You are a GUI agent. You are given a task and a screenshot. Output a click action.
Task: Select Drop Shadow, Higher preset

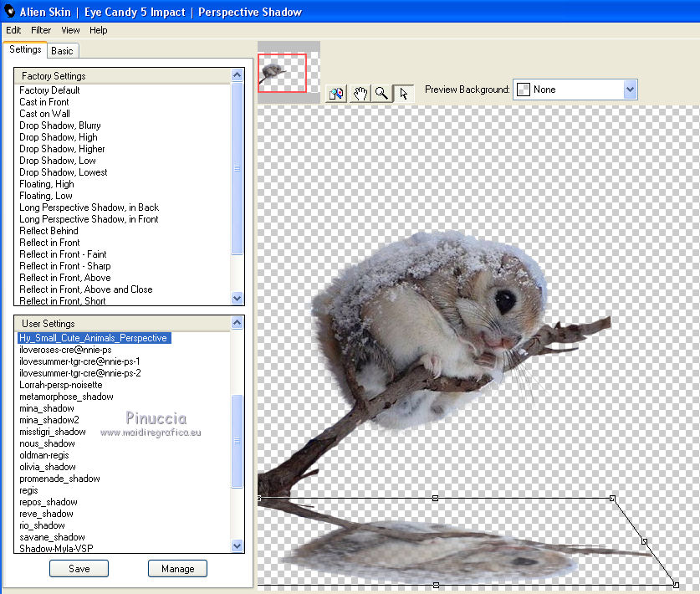pos(62,149)
